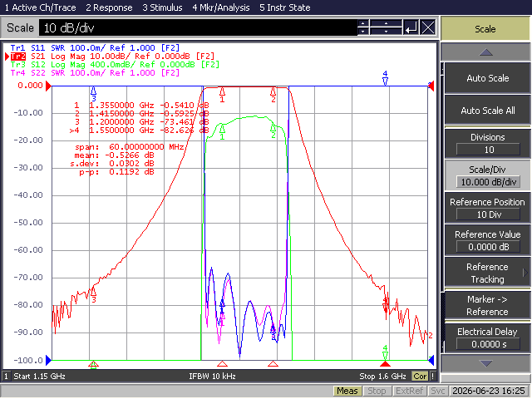Screen dimensions: 532x399
Task: Select red marker 1 triangle on S21 trace
Action: click(222, 91)
